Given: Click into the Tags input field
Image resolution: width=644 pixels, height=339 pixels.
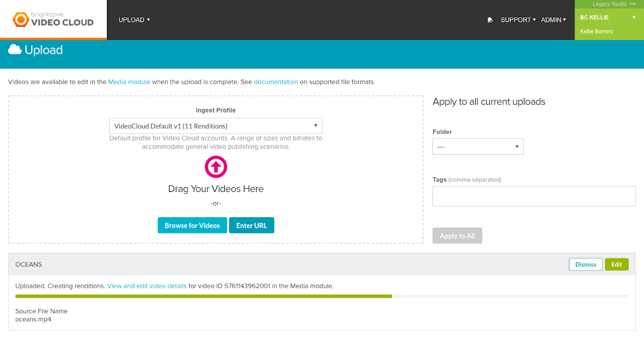Looking at the screenshot, I should [534, 196].
